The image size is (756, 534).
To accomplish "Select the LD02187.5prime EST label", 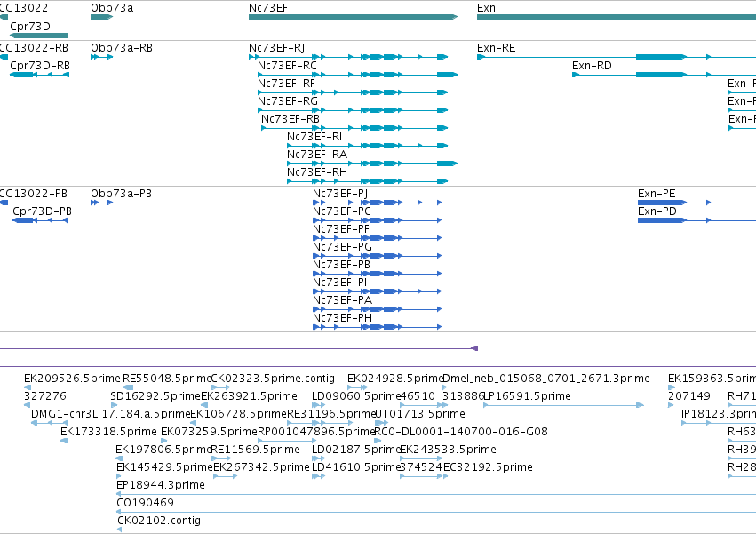I will point(356,450).
